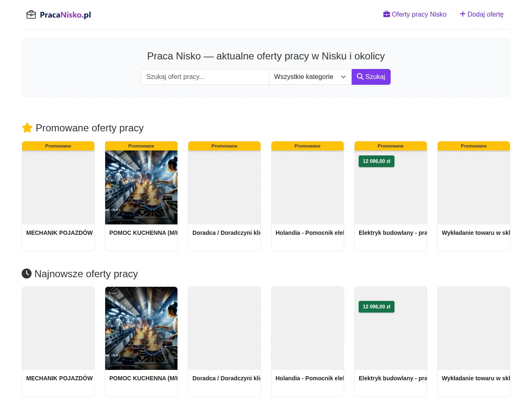Click the briefcase icon beside Oferty pracy Nisko
The height and width of the screenshot is (399, 532).
click(387, 14)
